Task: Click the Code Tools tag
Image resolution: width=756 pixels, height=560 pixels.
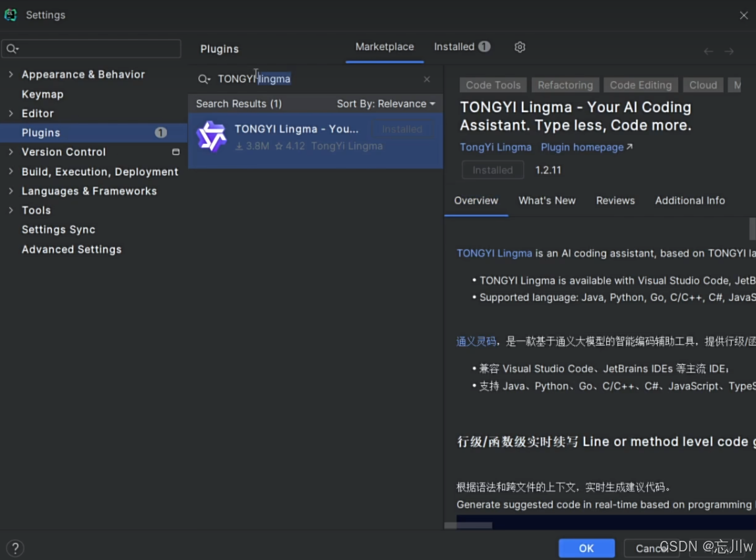Action: coord(493,85)
